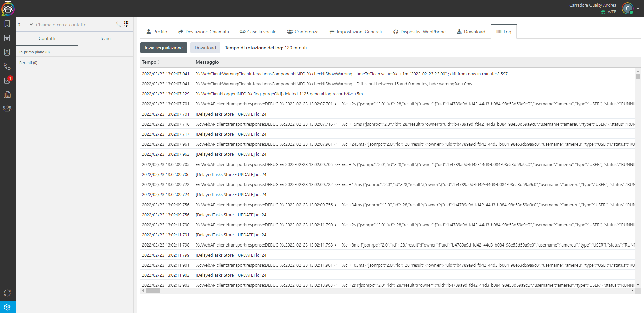Click the 'Tempo di rotazione dei log' label
The height and width of the screenshot is (313, 644).
pos(254,48)
